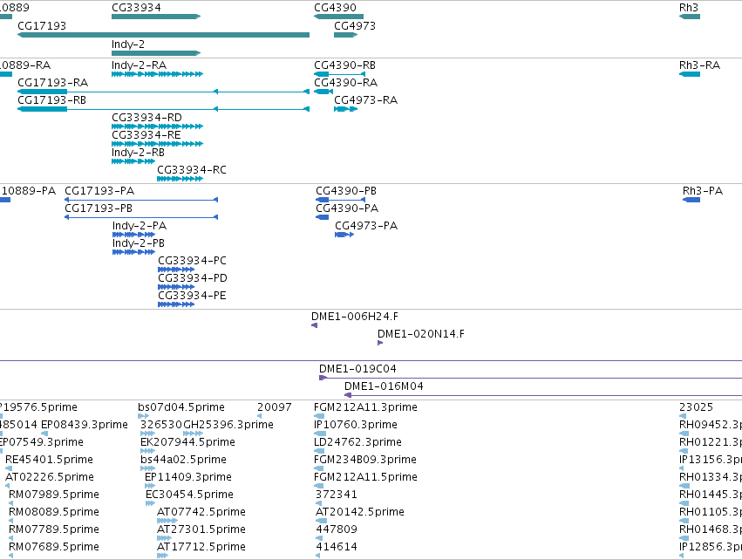Select protein CG4390-PB

click(x=340, y=200)
